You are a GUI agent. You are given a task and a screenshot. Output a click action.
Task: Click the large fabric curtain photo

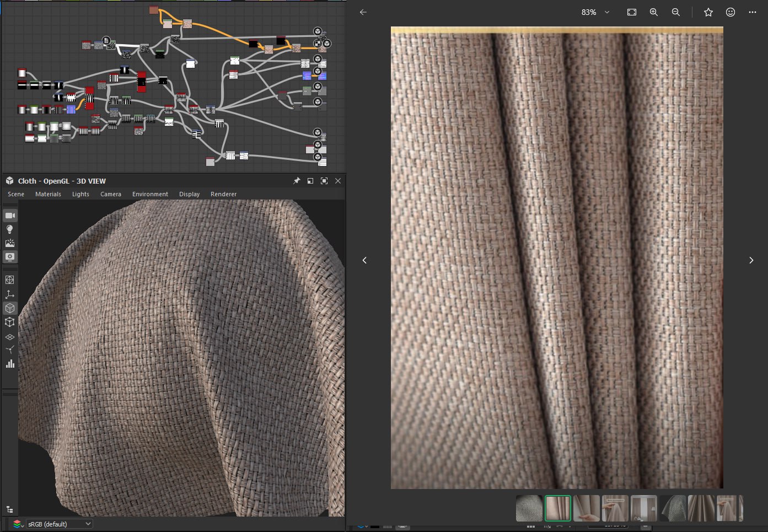[557, 258]
